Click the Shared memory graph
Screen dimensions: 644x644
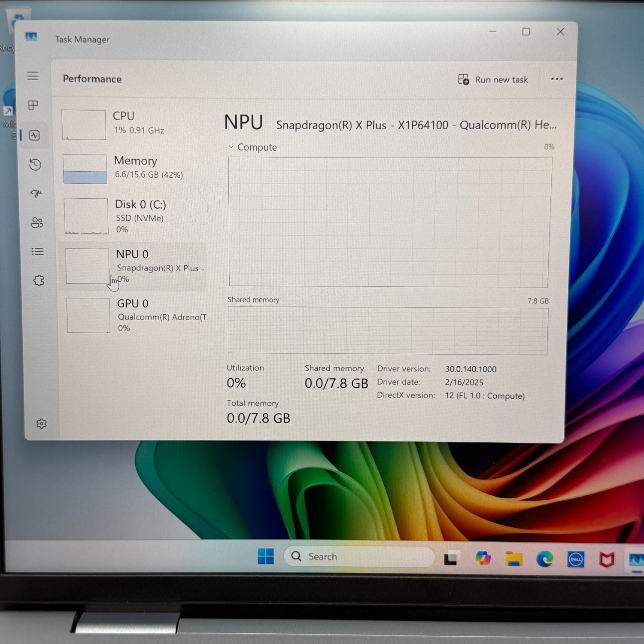(x=388, y=331)
